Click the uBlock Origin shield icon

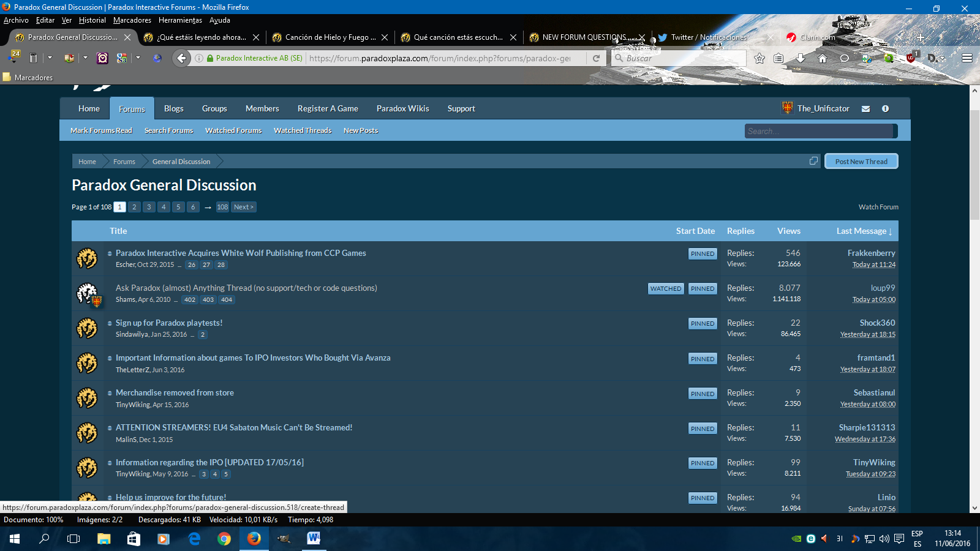(x=911, y=58)
